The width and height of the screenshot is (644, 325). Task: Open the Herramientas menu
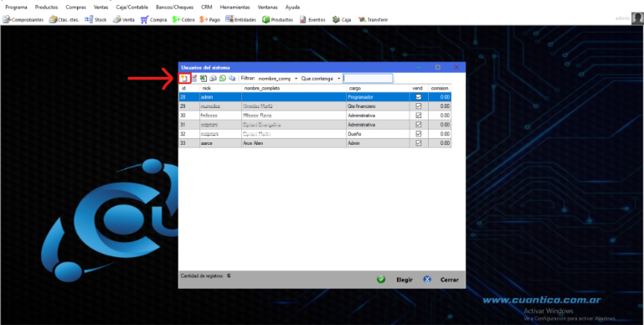coord(234,8)
